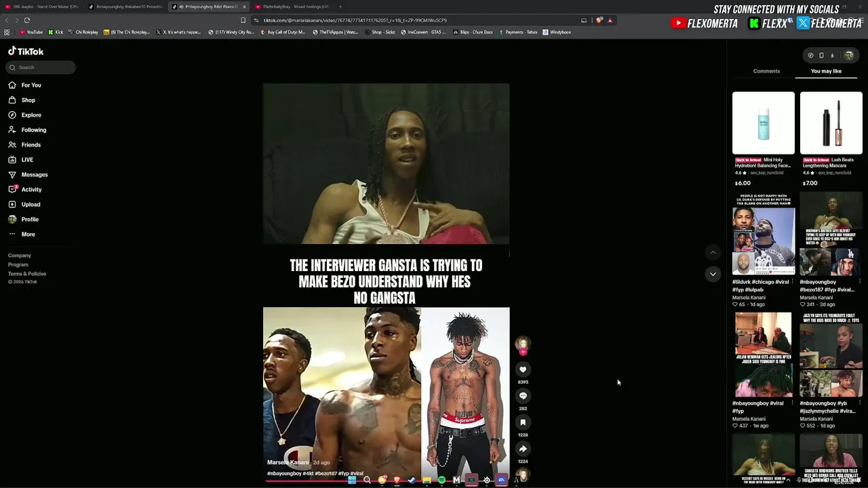Click the #nbayoungboy hashtag in video caption

click(285, 474)
